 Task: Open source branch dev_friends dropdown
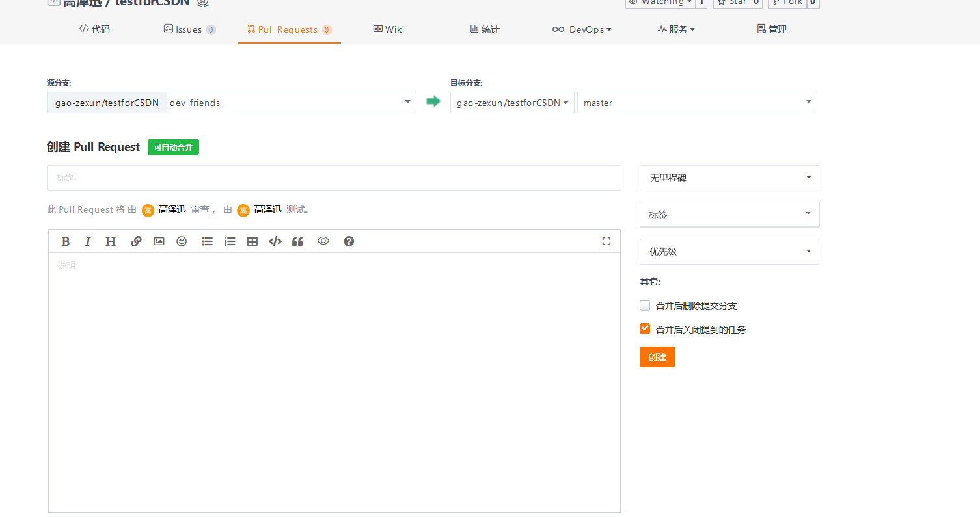292,103
